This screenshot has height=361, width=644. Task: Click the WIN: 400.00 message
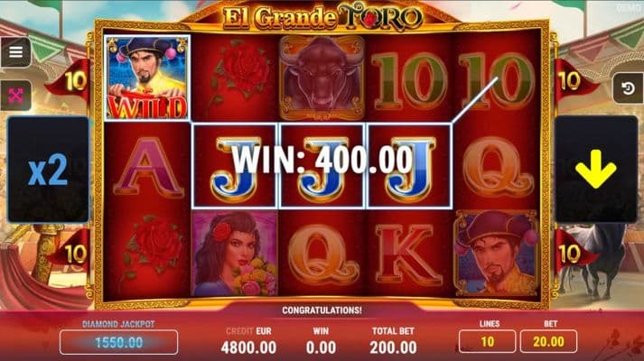pyautogui.click(x=322, y=160)
